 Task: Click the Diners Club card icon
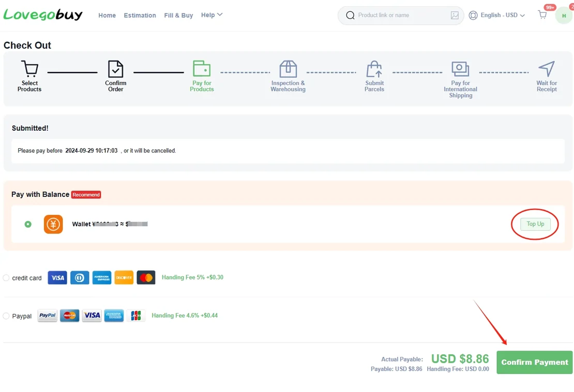(80, 277)
